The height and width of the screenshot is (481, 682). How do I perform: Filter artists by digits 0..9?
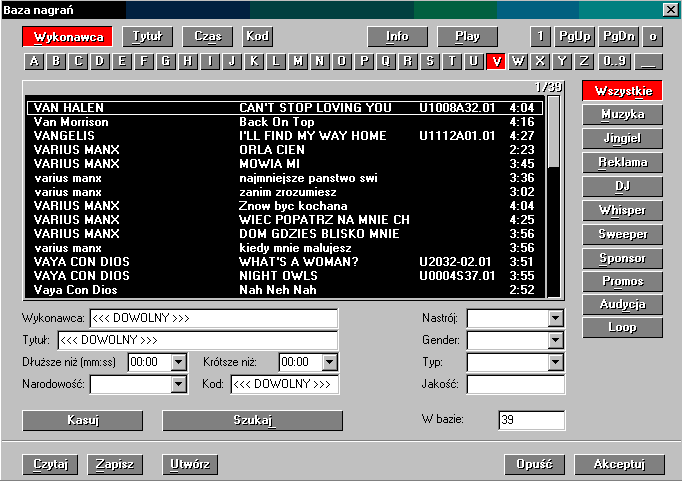coord(614,61)
